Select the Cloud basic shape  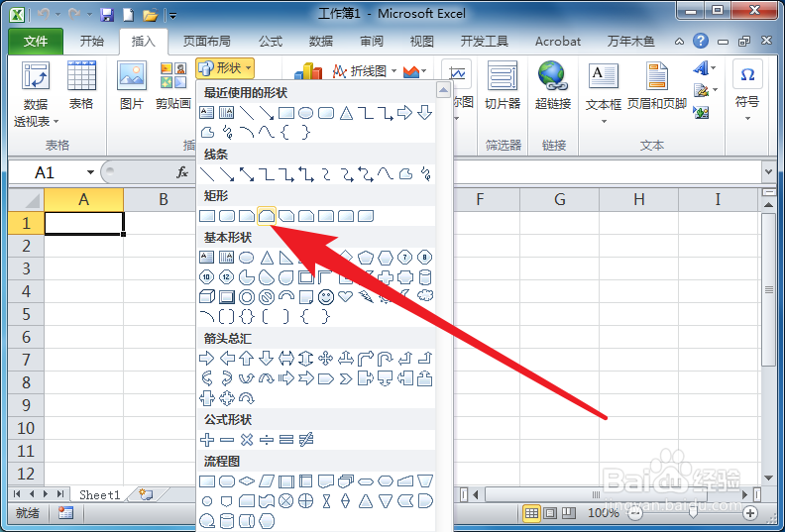pos(425,296)
